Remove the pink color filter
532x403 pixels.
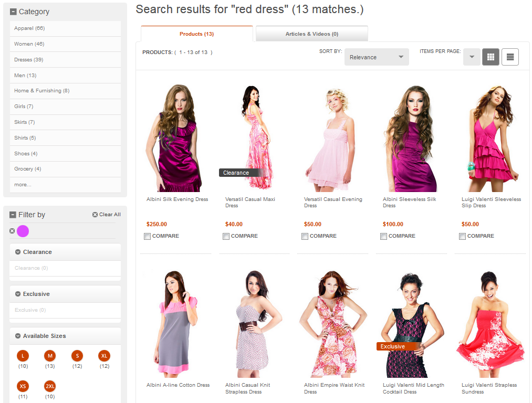coord(12,231)
